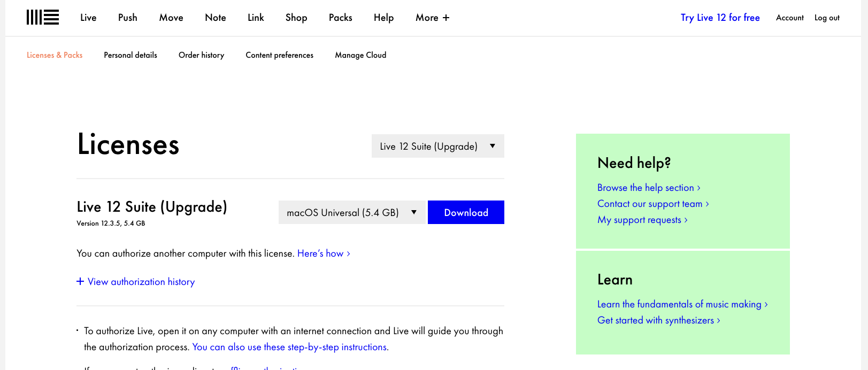Open the macOS Universal installer dropdown

(x=351, y=212)
